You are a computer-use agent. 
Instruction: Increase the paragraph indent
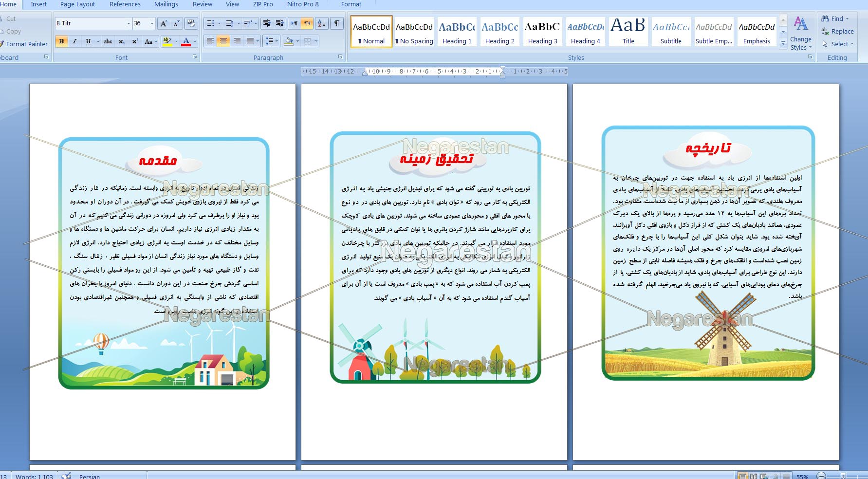[279, 23]
